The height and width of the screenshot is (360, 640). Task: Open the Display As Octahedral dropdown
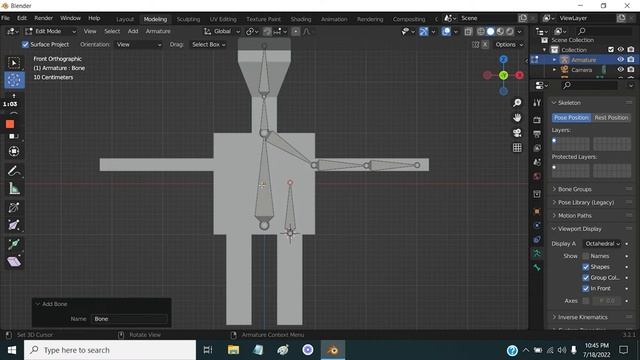click(x=602, y=244)
